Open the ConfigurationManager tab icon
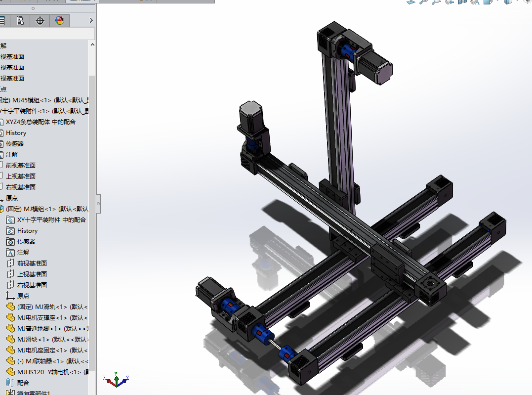Screen dimensions: 532x395 pos(20,21)
